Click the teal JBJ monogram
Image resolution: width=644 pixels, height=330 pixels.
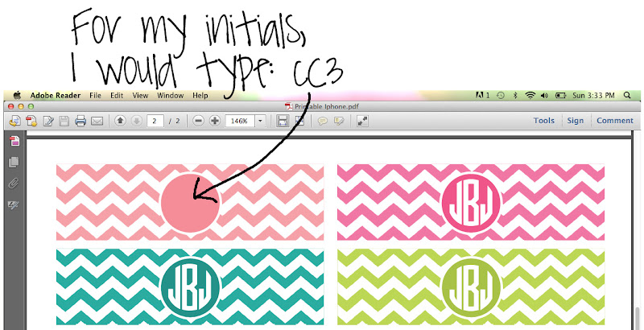click(190, 287)
